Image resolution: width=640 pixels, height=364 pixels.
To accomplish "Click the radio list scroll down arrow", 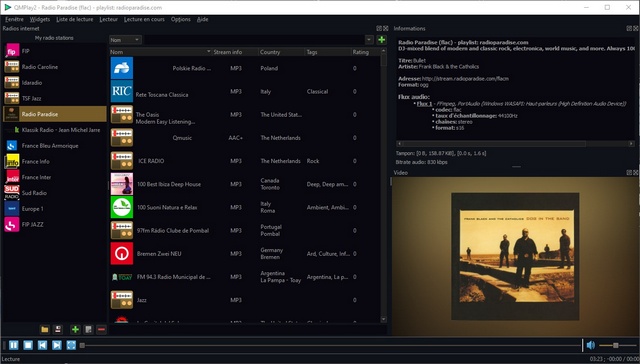I will pyautogui.click(x=383, y=319).
